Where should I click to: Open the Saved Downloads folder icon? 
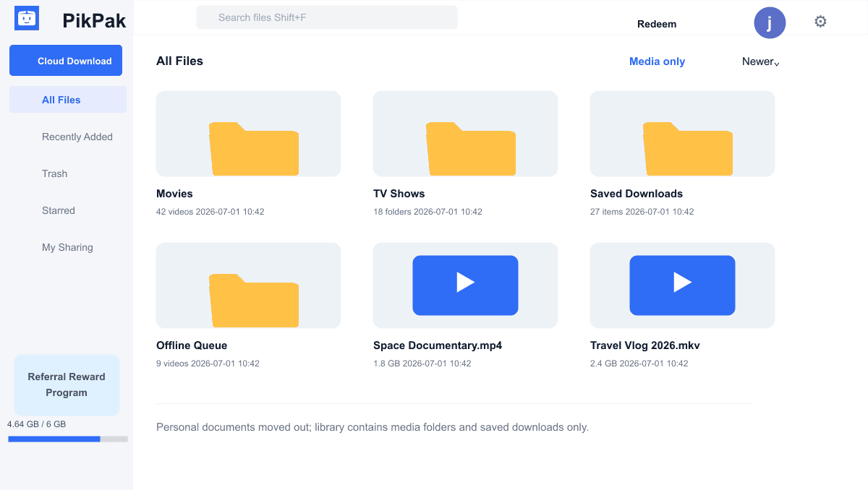tap(688, 149)
